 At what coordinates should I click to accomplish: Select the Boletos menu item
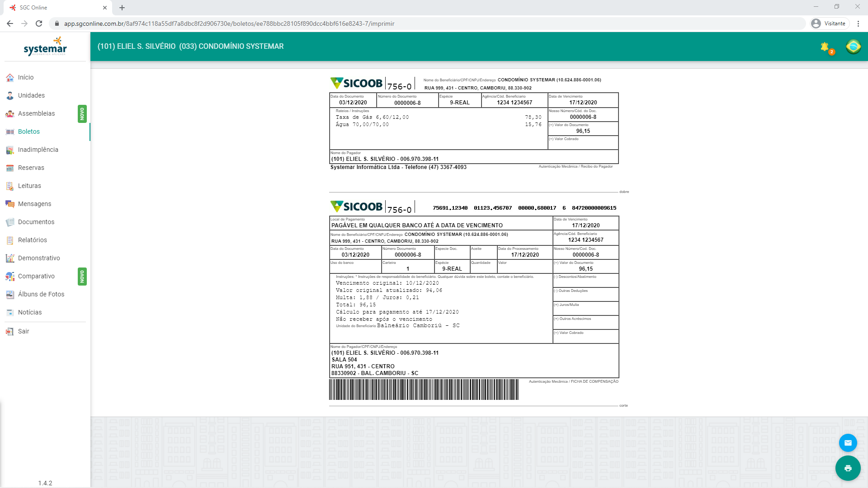pyautogui.click(x=45, y=131)
